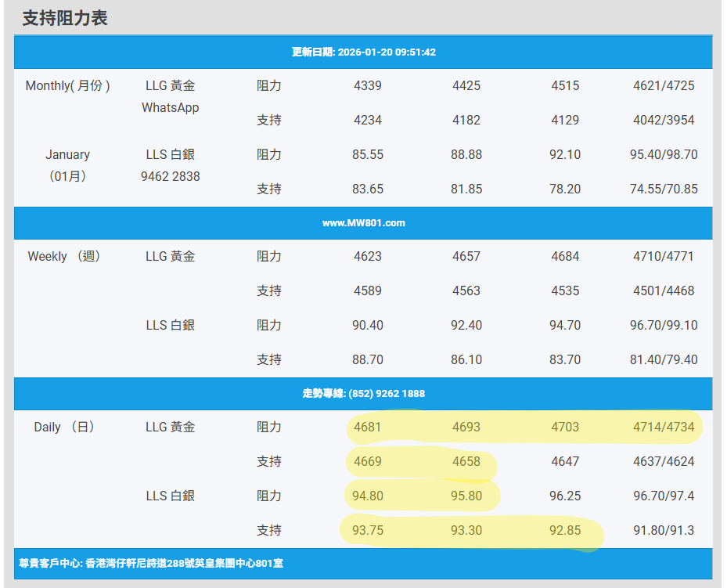Click the WhatsApp label
The image size is (727, 588).
[x=170, y=108]
